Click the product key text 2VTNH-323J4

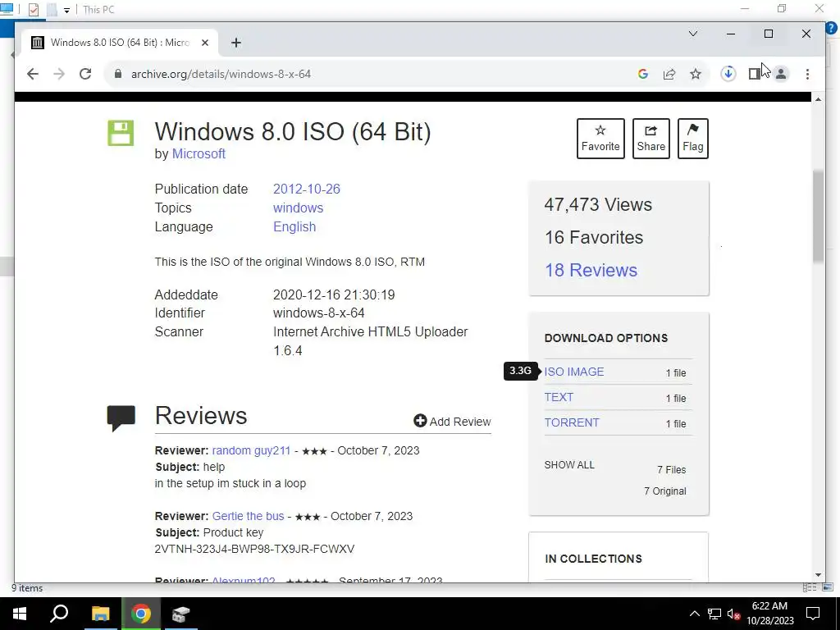(x=254, y=549)
